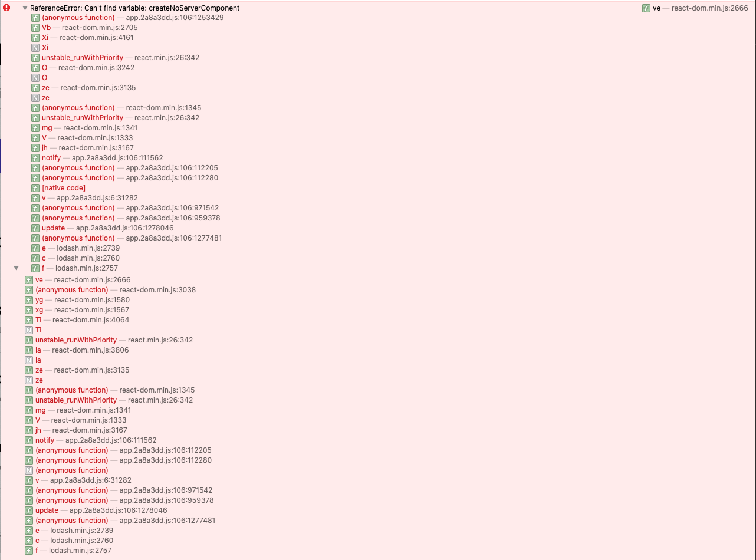
Task: Toggle the gray triangle left of the first lodash.min.js:2757 row
Action: [x=17, y=268]
